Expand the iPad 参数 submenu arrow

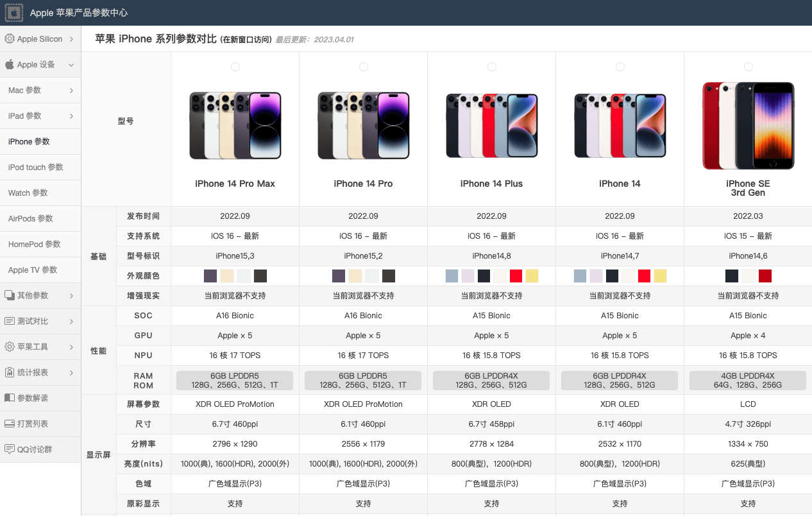[x=71, y=116]
